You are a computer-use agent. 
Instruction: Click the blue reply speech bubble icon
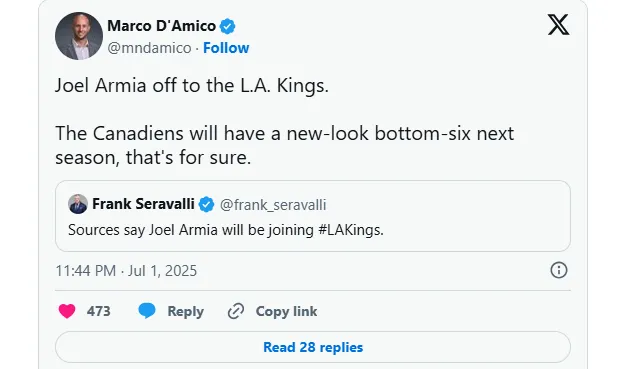pos(146,310)
